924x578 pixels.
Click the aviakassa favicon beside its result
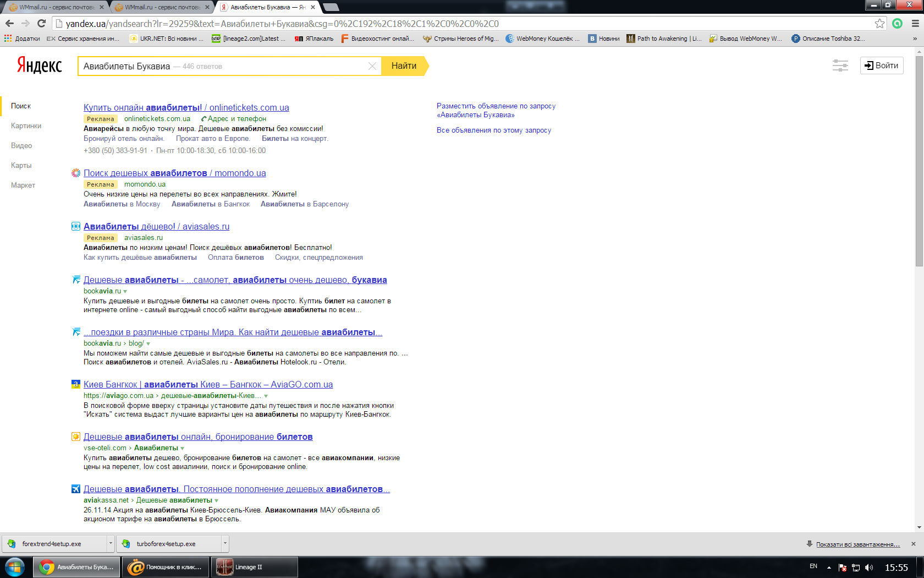click(76, 489)
